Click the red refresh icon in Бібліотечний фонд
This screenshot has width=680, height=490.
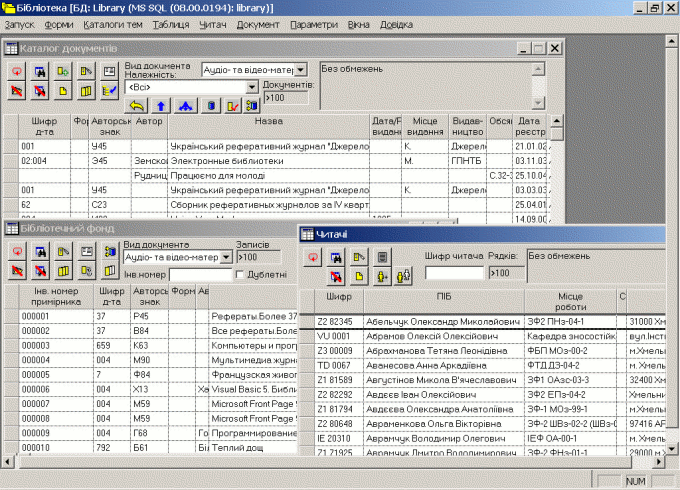click(x=17, y=251)
